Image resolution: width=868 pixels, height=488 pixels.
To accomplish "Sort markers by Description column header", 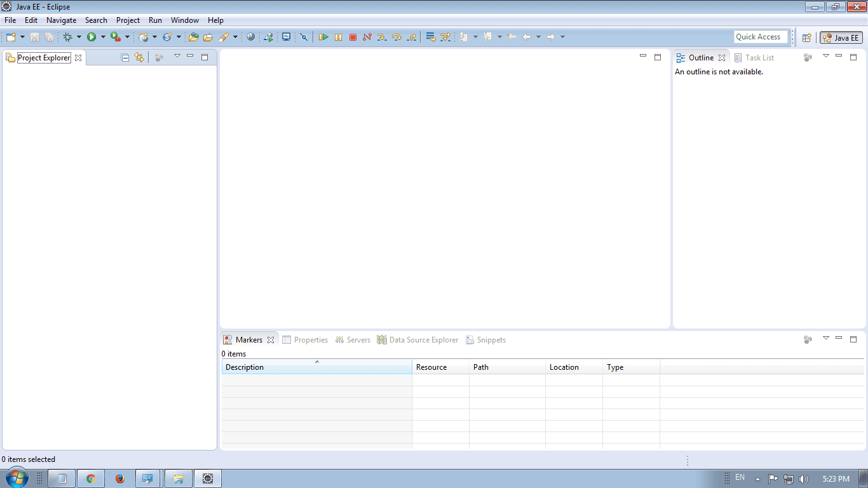I will click(316, 367).
